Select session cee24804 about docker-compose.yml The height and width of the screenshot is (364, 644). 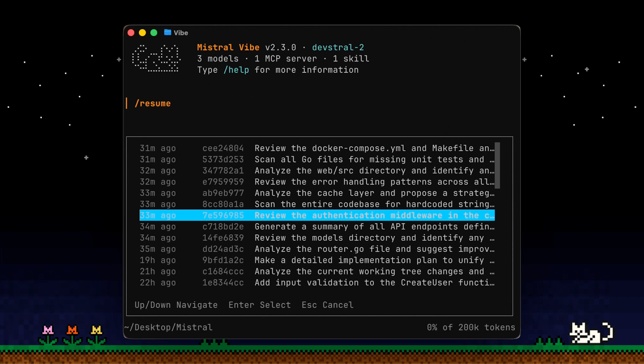317,148
